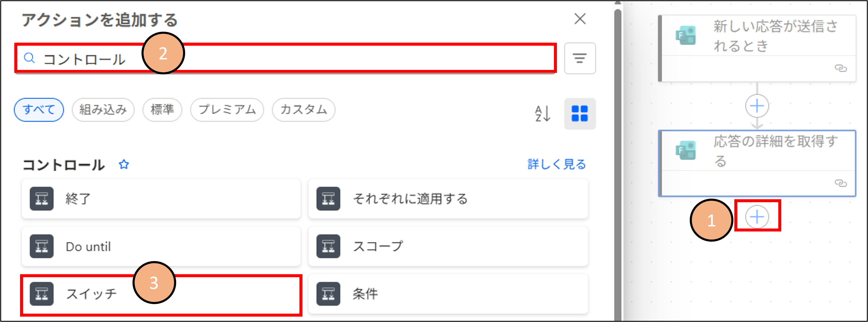868x322 pixels.
Task: Click plus button below 応答の詳細を取得する
Action: pyautogui.click(x=757, y=217)
